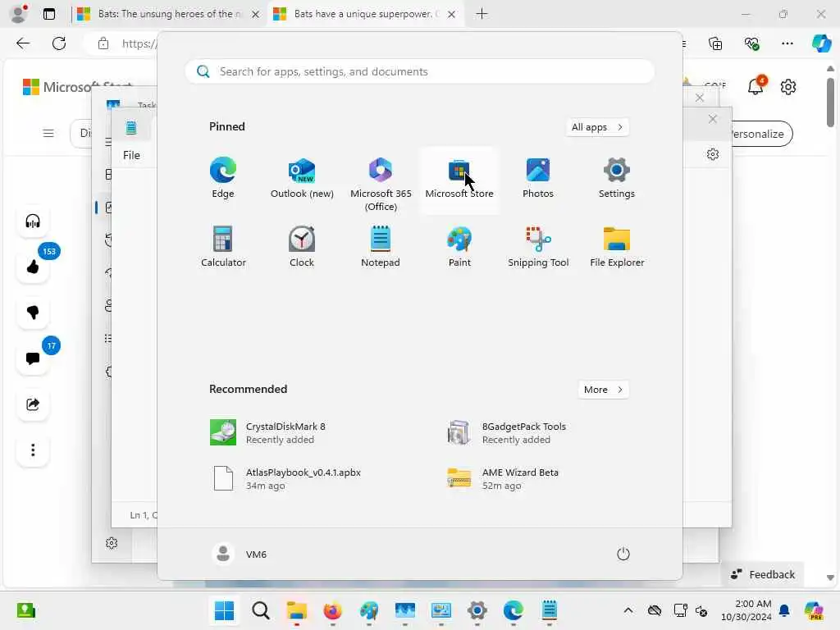840x630 pixels.
Task: Open Edge profile avatar
Action: (x=20, y=14)
